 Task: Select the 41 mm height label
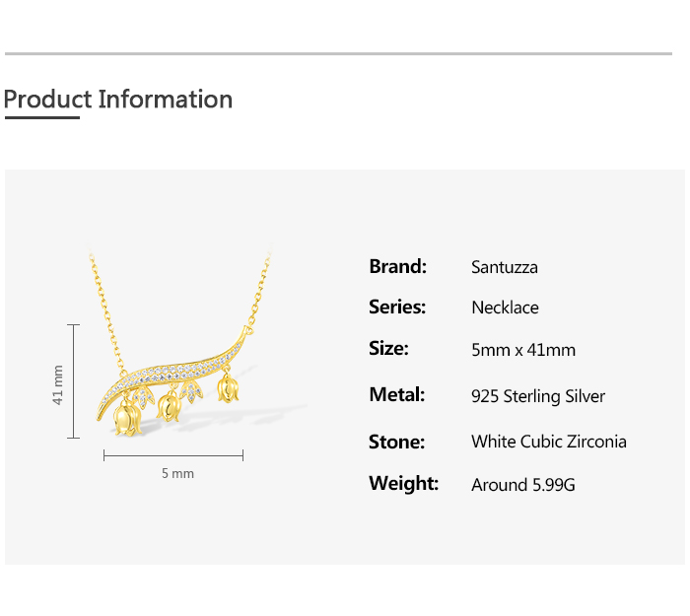(58, 384)
